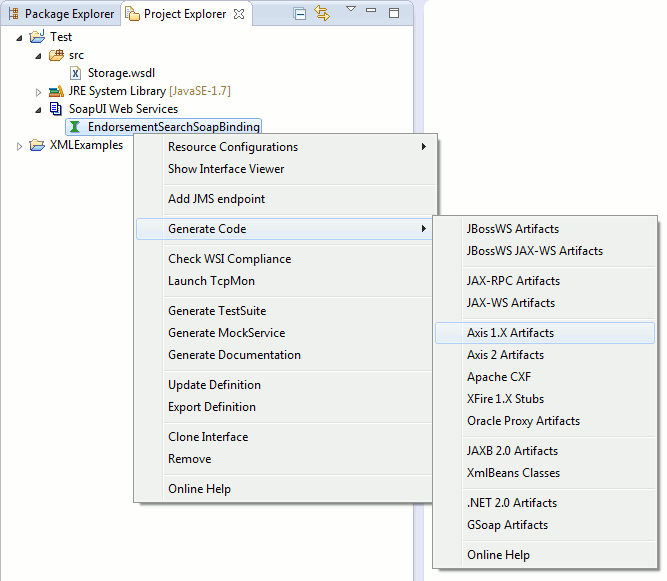Maximize the Project Explorer view
This screenshot has width=667, height=581.
pyautogui.click(x=394, y=13)
